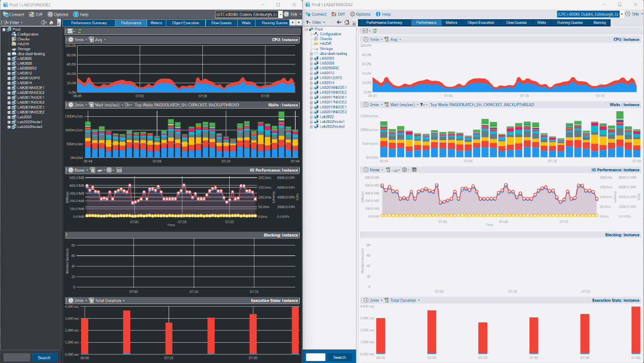Click Connect in the light right window

[x=315, y=14]
